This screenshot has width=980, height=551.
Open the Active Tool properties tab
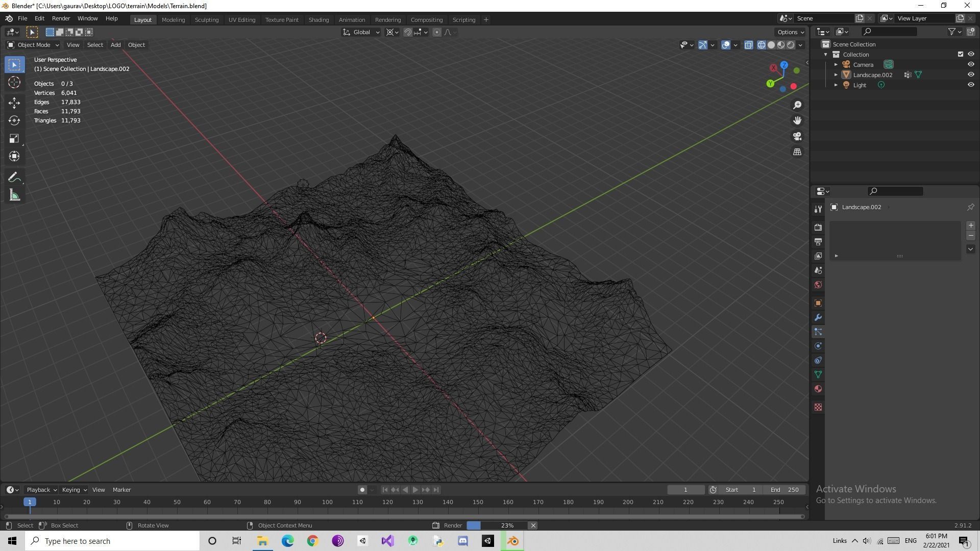click(818, 209)
